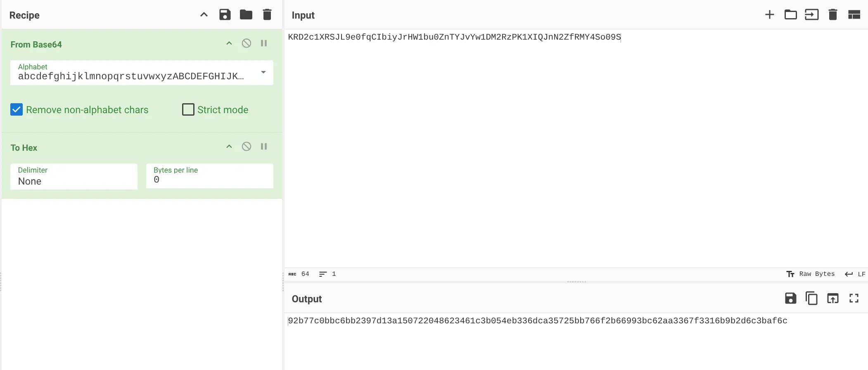This screenshot has width=868, height=370.
Task: Disable the From Base64 operation
Action: point(247,43)
